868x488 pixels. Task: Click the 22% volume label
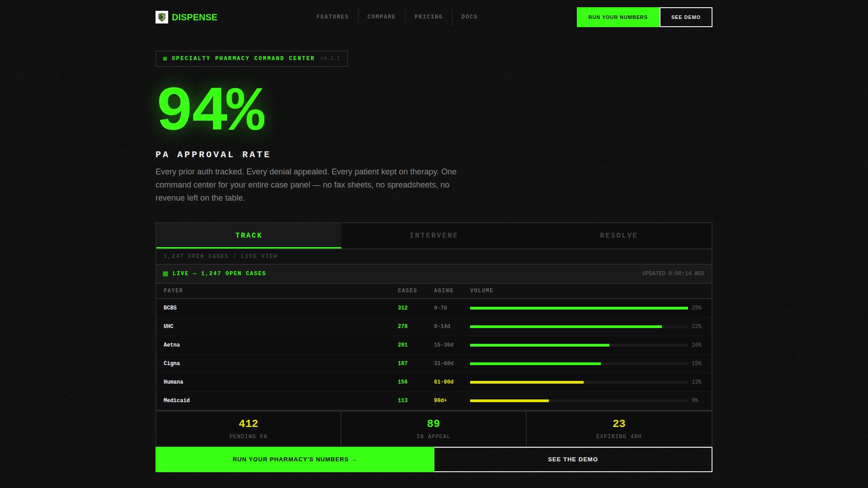[x=697, y=326]
